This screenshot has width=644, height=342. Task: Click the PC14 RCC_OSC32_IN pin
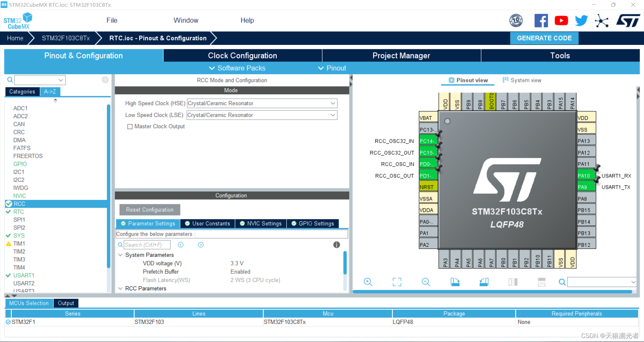[428, 141]
